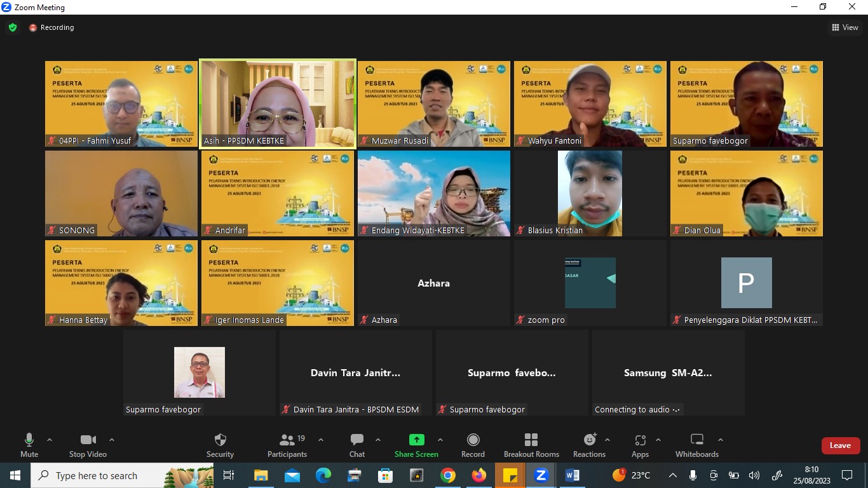Click weather 23°C widget
Image resolution: width=868 pixels, height=488 pixels.
pyautogui.click(x=631, y=475)
